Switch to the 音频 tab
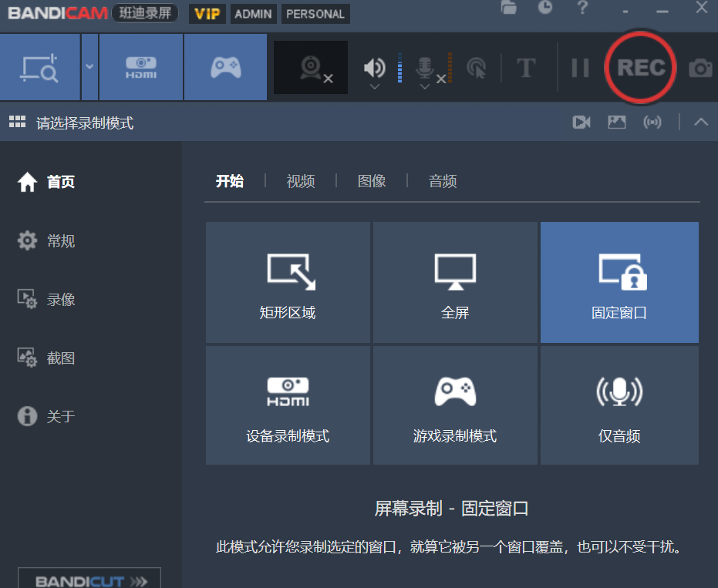The width and height of the screenshot is (718, 588). 443,181
